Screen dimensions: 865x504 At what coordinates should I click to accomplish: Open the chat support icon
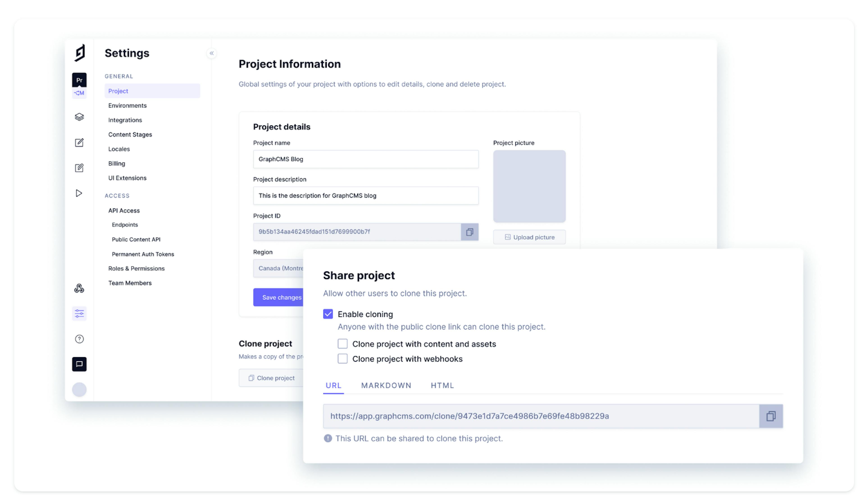click(x=79, y=364)
